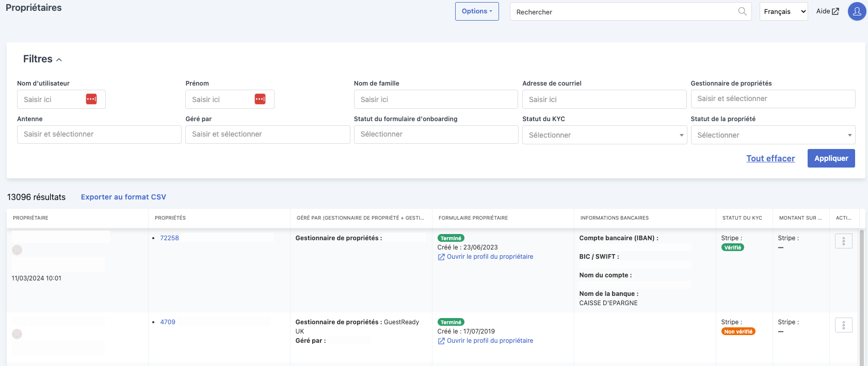Click the GÉRÉ PAR column header
Image resolution: width=868 pixels, height=366 pixels.
[x=360, y=218]
